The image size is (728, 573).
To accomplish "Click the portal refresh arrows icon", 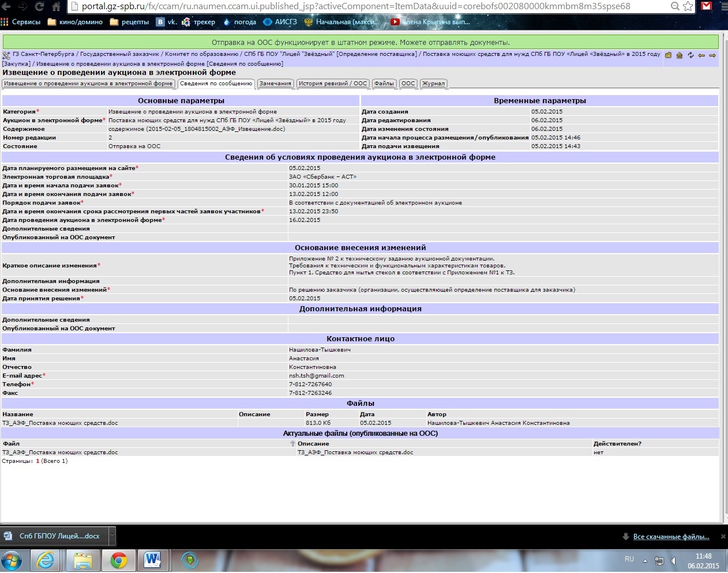I will click(690, 55).
